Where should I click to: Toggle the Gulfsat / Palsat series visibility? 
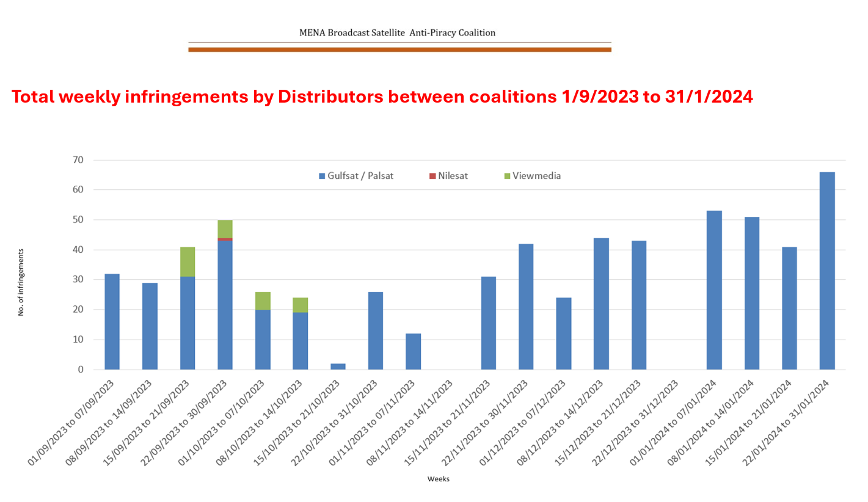pyautogui.click(x=360, y=176)
